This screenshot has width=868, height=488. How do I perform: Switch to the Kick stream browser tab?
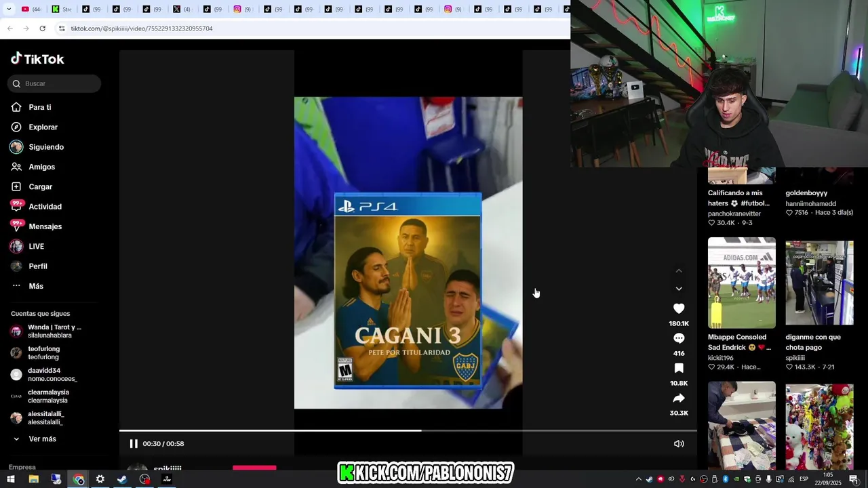tap(62, 9)
